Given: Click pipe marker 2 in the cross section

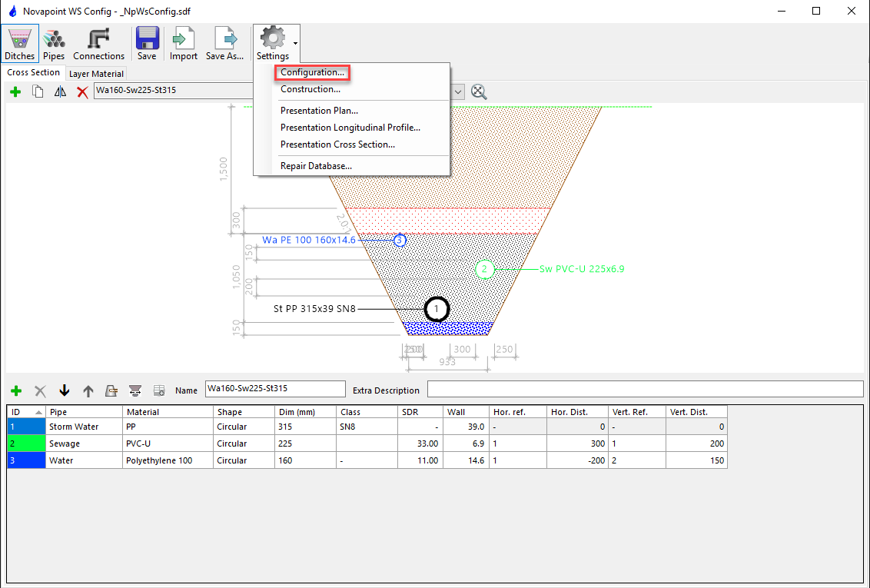Looking at the screenshot, I should [x=484, y=269].
